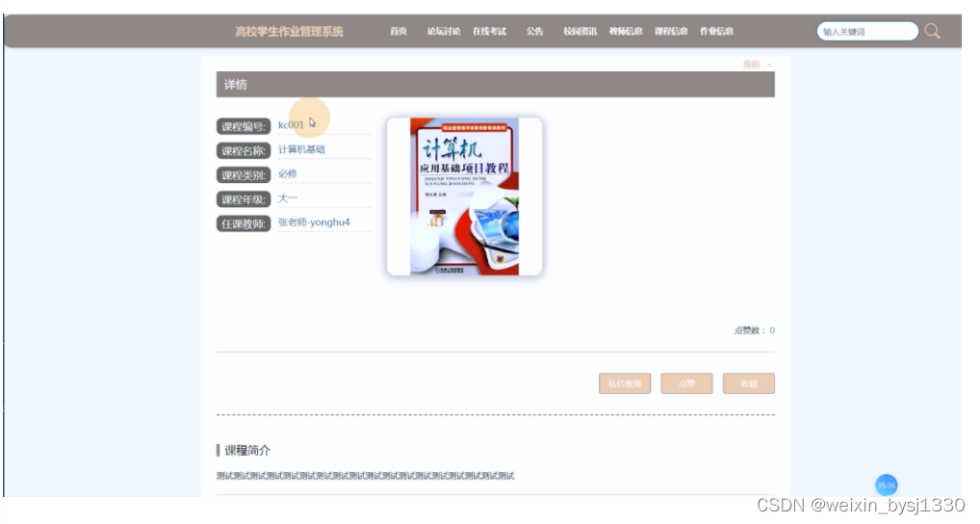The image size is (980, 524).
Task: Click the 私信教师 button
Action: [x=625, y=383]
